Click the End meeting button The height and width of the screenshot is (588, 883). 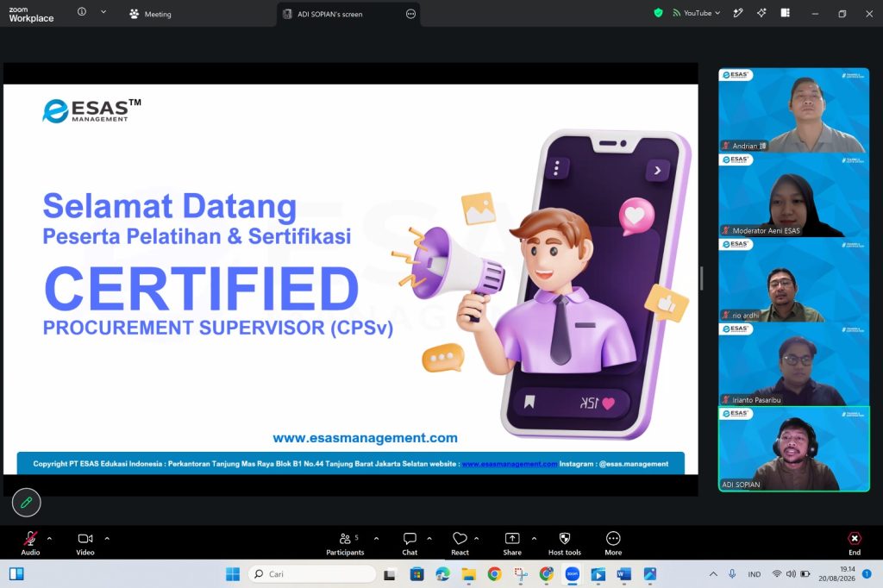[855, 543]
